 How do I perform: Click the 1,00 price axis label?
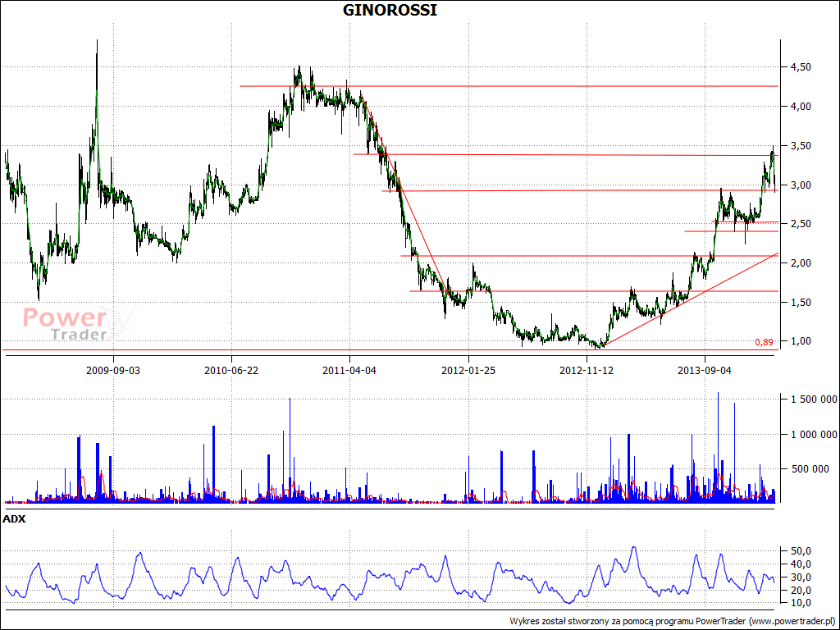click(x=801, y=341)
